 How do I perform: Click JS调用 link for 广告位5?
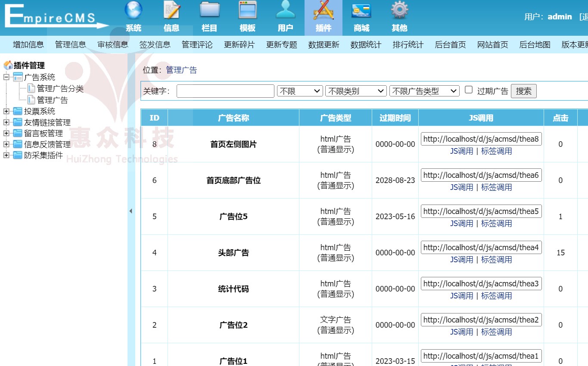coord(462,223)
